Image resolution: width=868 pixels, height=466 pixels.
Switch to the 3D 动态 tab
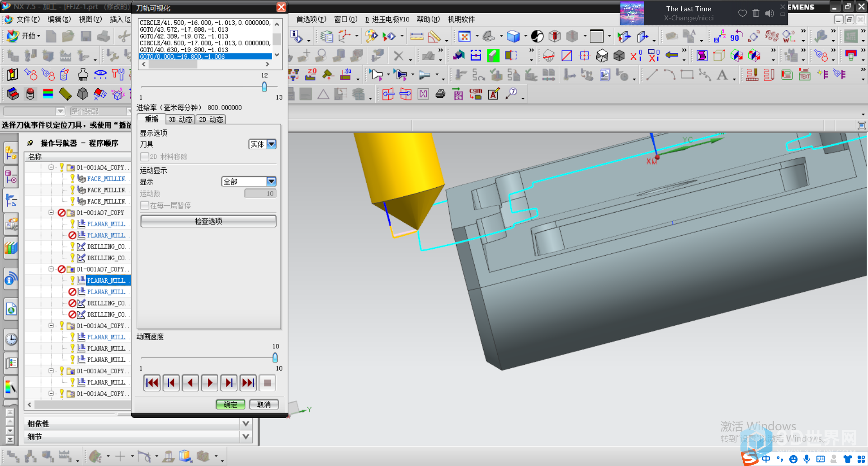[180, 119]
